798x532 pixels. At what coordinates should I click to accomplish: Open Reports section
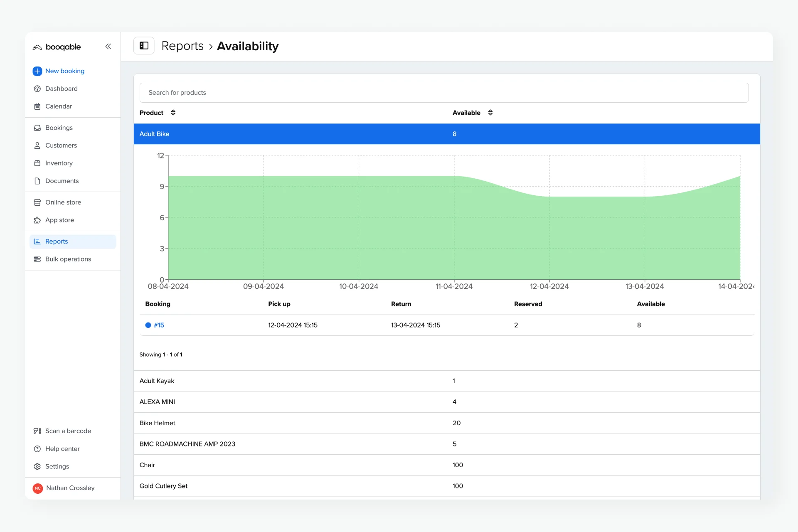(x=57, y=241)
